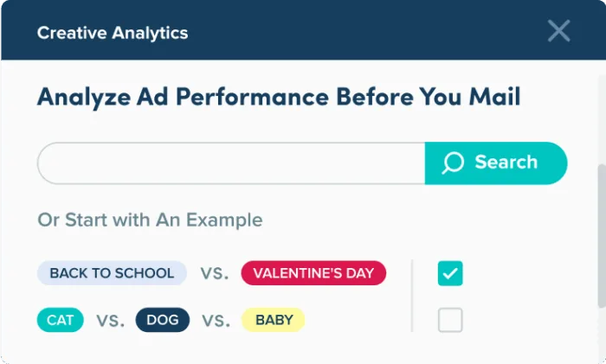Choose the yellow BABY tag

pos(274,320)
